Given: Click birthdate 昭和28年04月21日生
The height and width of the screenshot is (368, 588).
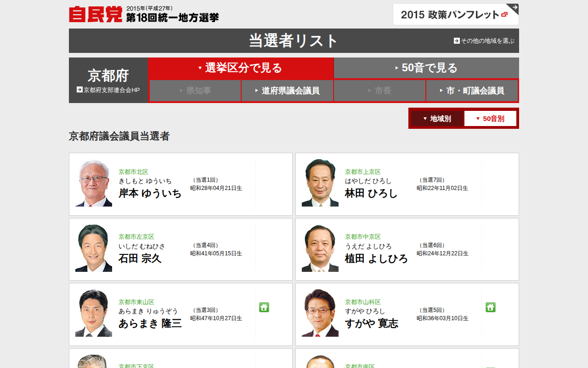Looking at the screenshot, I should pos(216,188).
